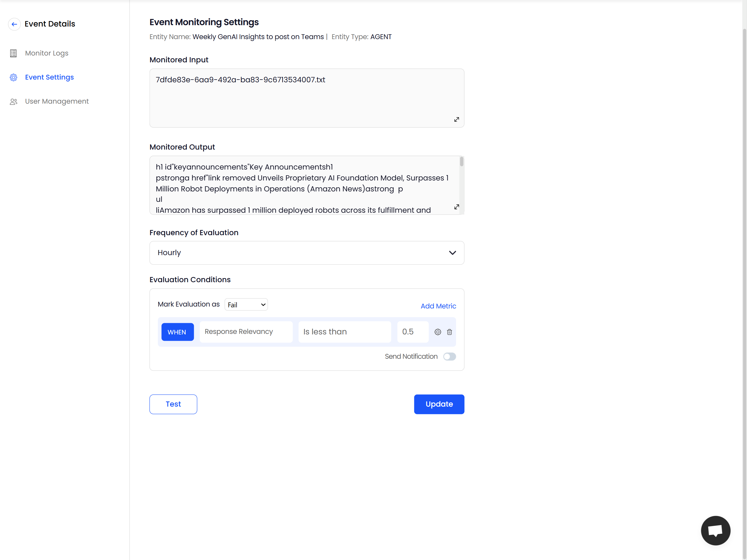The image size is (747, 560).
Task: Click inside the Monitored Output text area
Action: [x=304, y=185]
